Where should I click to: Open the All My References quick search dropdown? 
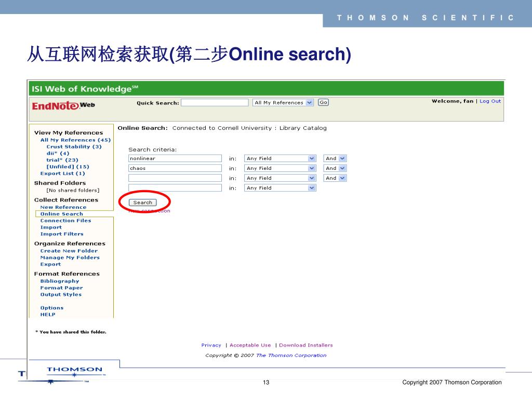(x=283, y=102)
